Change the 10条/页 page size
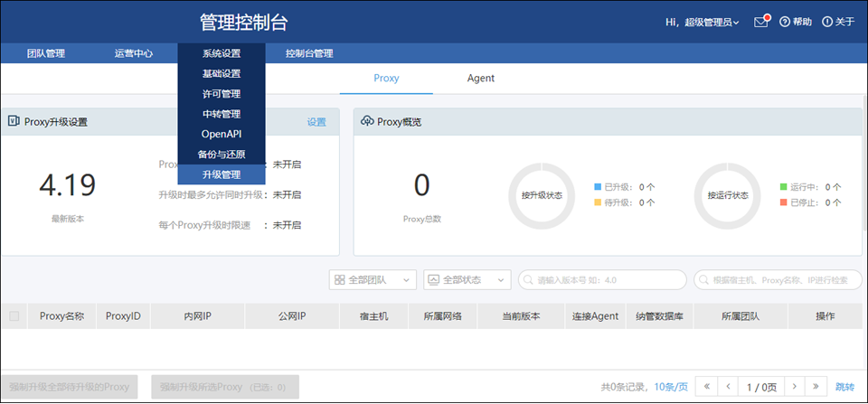Viewport: 868px width, 404px height. point(671,387)
